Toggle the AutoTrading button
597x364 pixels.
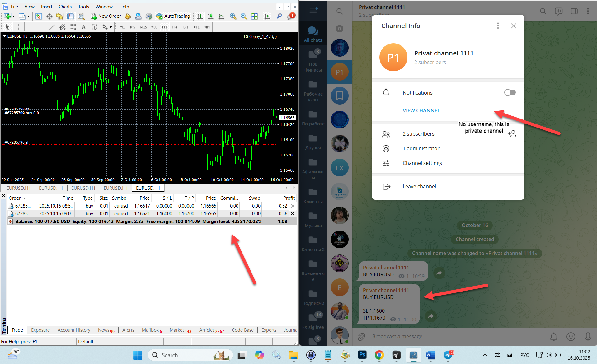coord(173,16)
